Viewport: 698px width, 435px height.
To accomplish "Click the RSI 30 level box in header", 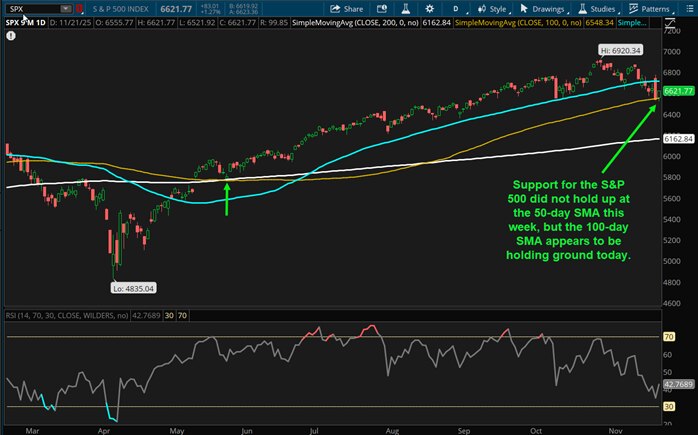I will [x=169, y=315].
